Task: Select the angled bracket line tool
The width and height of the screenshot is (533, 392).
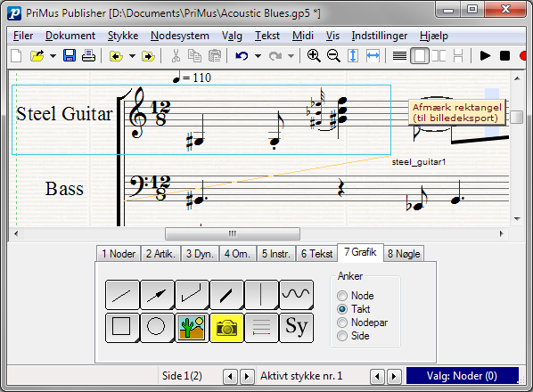Action: click(x=192, y=295)
